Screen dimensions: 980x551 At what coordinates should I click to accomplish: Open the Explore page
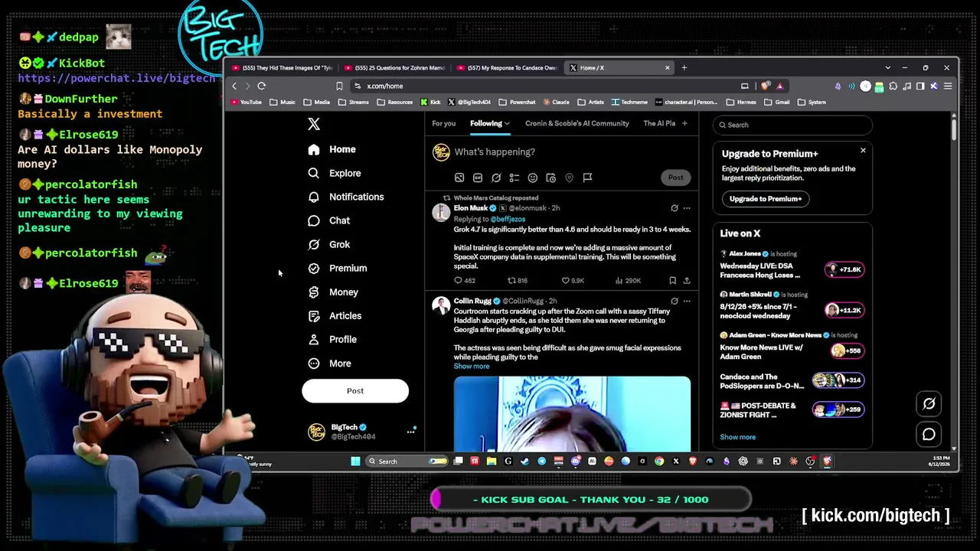point(334,173)
